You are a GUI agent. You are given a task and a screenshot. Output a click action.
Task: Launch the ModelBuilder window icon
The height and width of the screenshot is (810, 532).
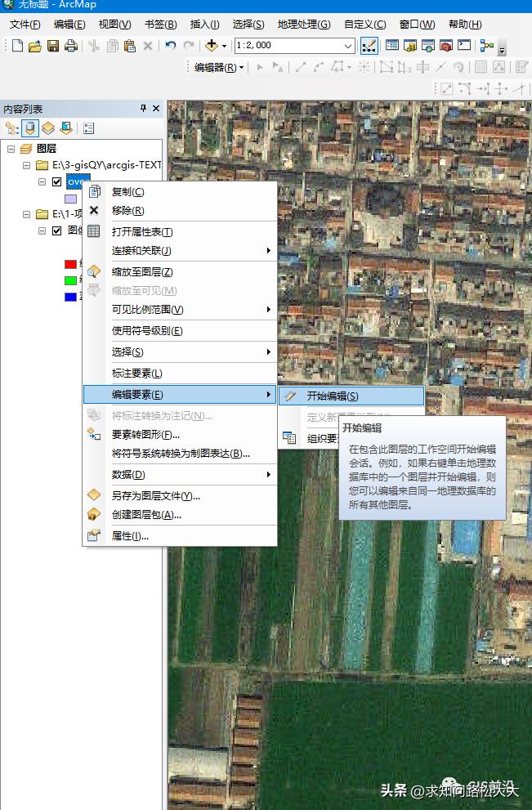486,46
